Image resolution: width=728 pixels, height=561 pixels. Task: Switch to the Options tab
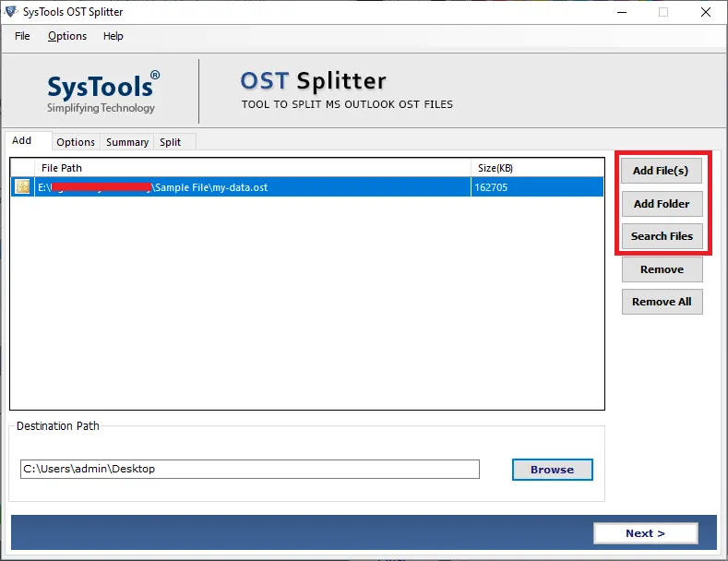[76, 142]
